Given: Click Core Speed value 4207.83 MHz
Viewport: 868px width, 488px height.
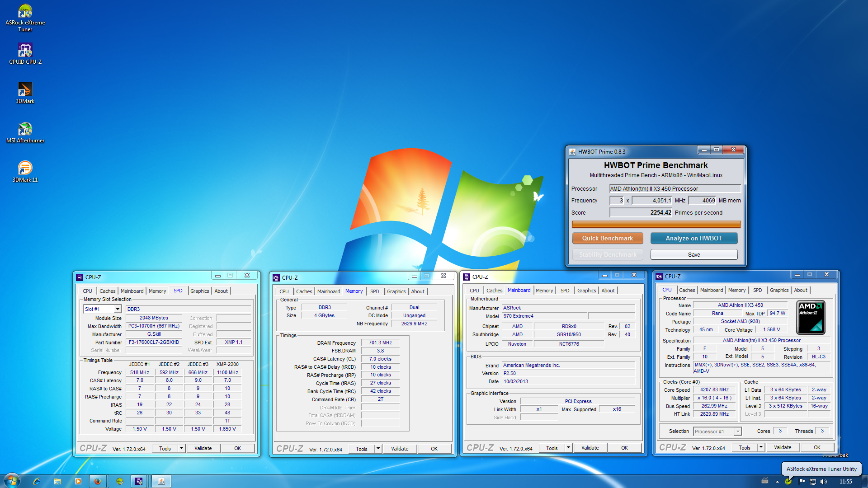Looking at the screenshot, I should pyautogui.click(x=714, y=389).
